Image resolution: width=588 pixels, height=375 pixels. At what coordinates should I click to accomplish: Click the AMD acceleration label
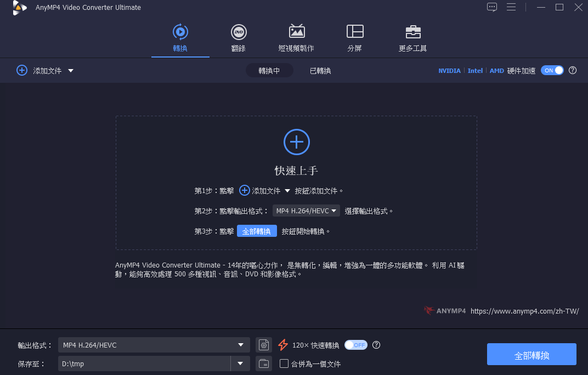[496, 71]
